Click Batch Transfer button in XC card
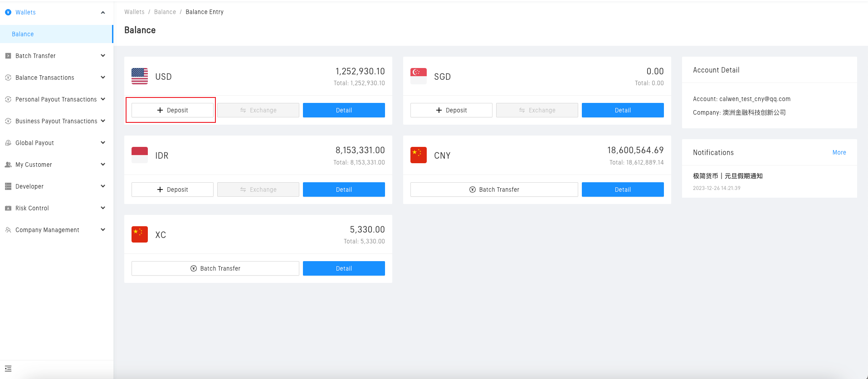Image resolution: width=868 pixels, height=379 pixels. pos(215,268)
